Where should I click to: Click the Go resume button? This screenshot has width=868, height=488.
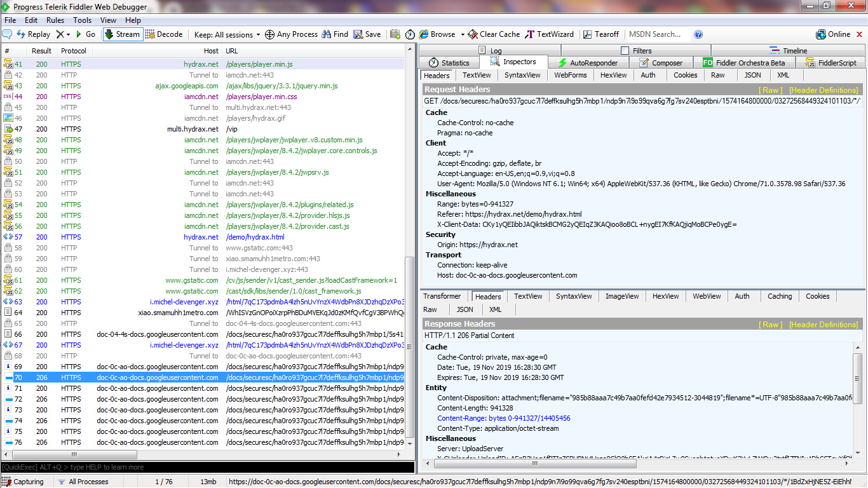coord(86,34)
